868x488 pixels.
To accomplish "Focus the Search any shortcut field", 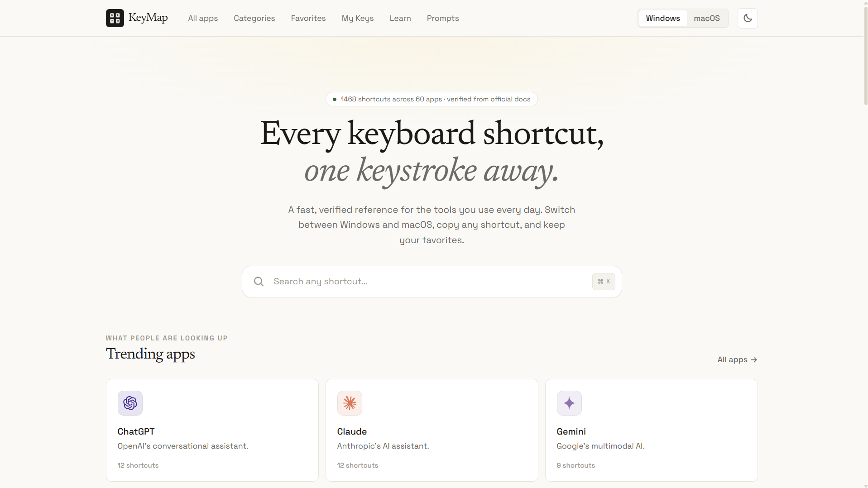I will coord(432,282).
